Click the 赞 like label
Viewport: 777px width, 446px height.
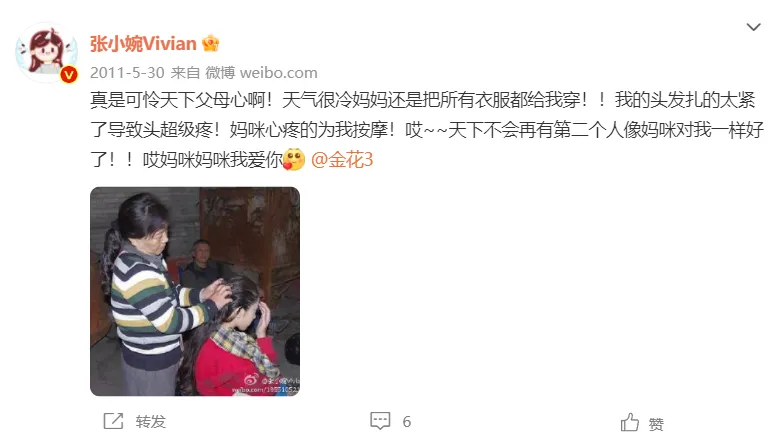click(x=656, y=424)
